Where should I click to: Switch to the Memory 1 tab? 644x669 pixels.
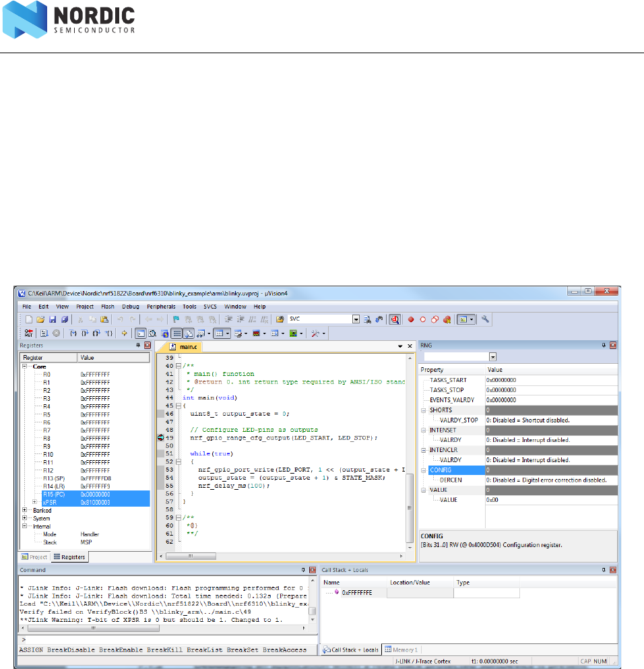tap(401, 650)
